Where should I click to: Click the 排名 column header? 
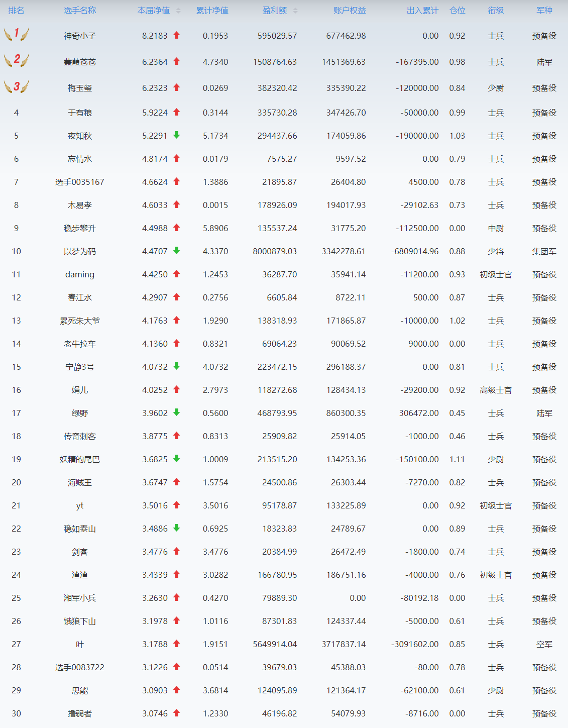pos(16,11)
